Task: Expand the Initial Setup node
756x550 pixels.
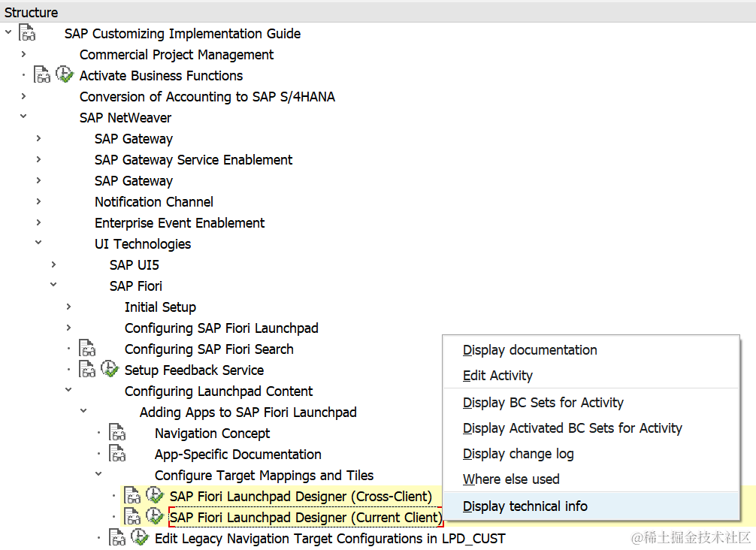Action: (68, 307)
